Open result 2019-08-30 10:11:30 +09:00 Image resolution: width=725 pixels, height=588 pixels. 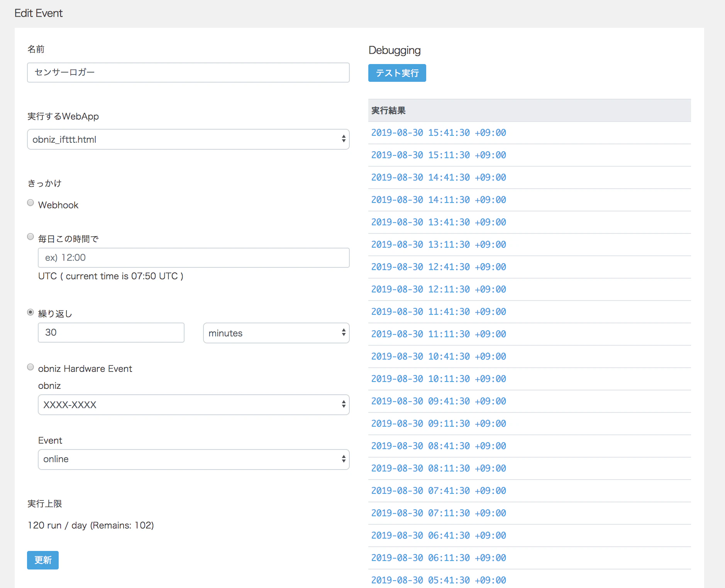pos(439,379)
